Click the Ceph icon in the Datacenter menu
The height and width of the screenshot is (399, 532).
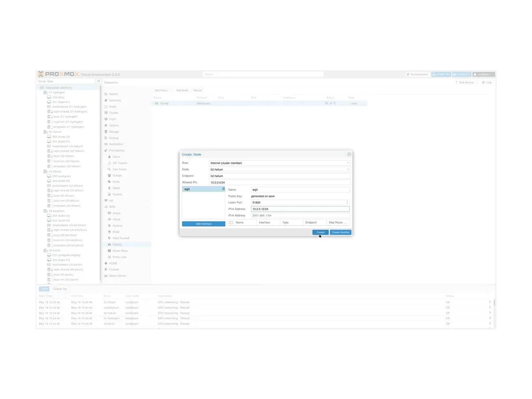click(106, 119)
